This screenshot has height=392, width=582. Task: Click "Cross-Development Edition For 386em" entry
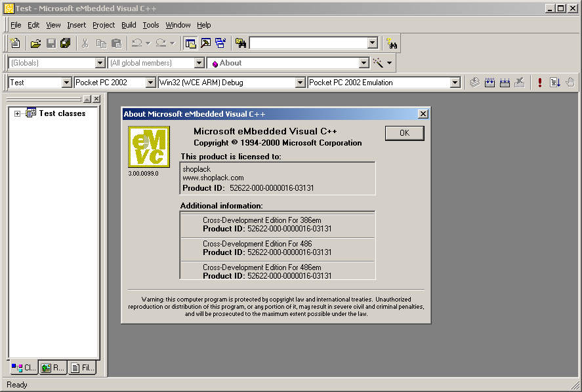(x=262, y=220)
